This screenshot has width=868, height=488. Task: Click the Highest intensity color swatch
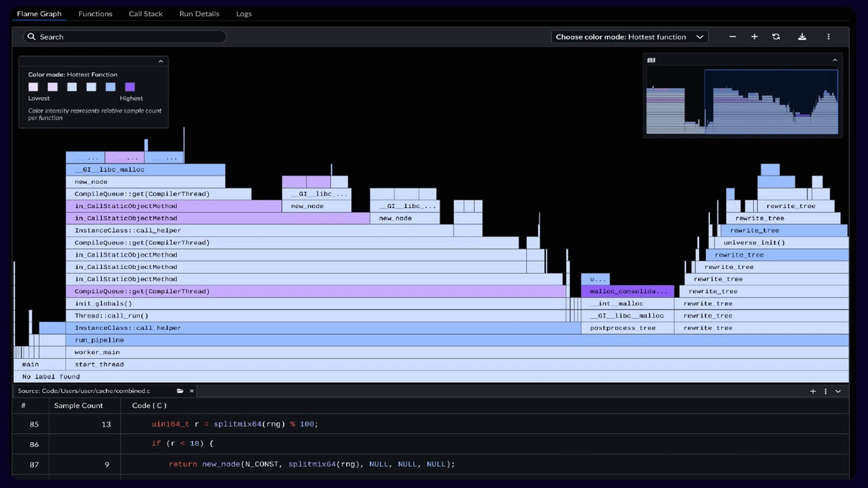(130, 87)
